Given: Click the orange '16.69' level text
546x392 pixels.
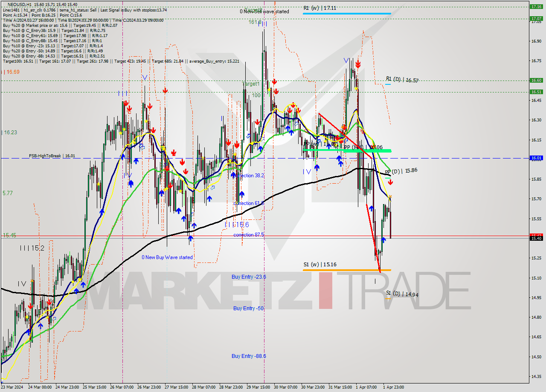Looking at the screenshot, I should pos(13,72).
